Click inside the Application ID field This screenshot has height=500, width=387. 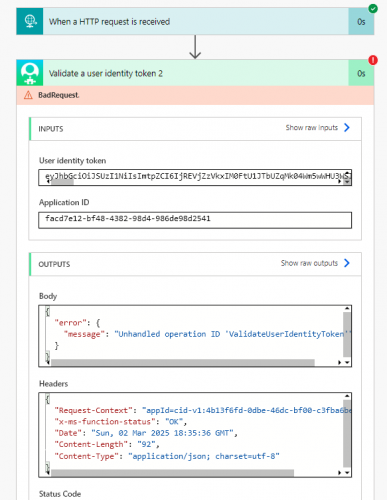(x=195, y=220)
